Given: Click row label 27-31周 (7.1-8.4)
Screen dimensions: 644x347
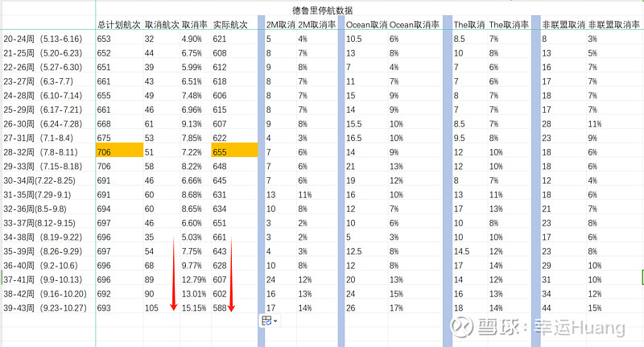Looking at the screenshot, I should tap(39, 138).
